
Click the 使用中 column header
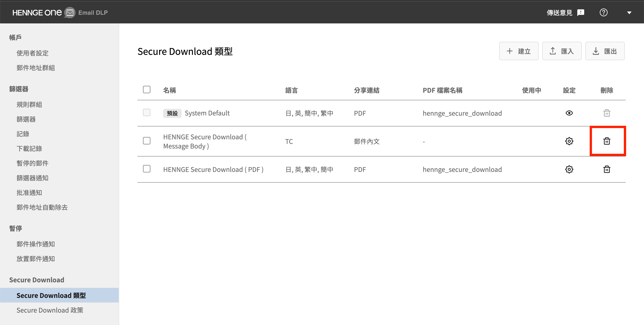click(531, 90)
